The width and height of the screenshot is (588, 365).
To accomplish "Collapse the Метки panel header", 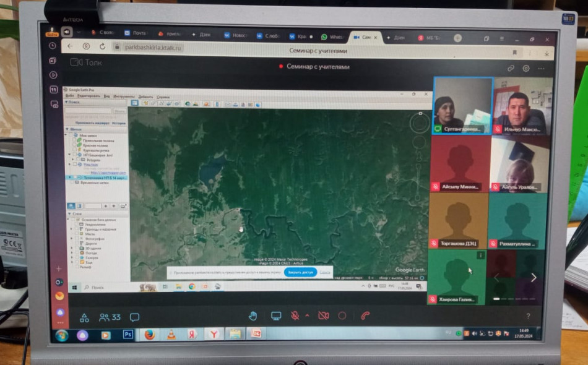I will point(67,129).
